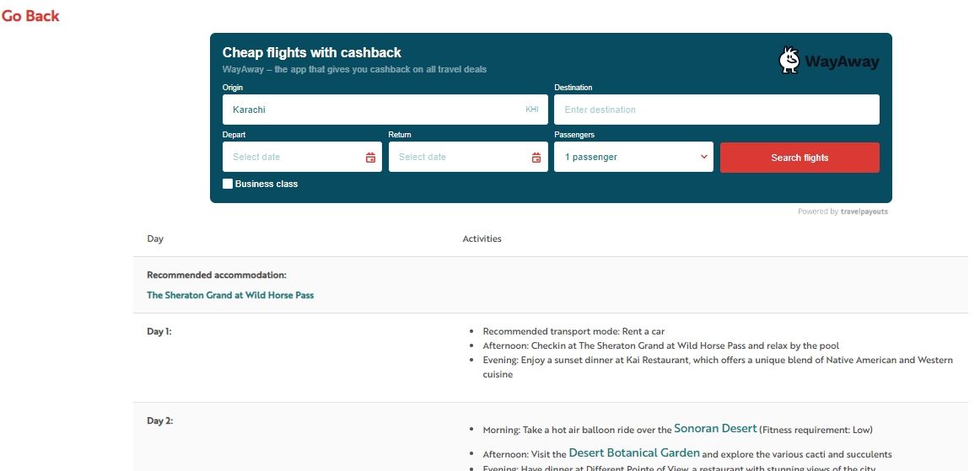Expand the passengers dropdown chevron

point(703,157)
